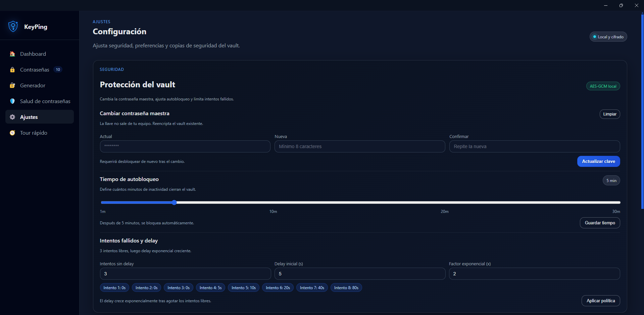Click the Contraseñas count badge 10

tap(58, 70)
